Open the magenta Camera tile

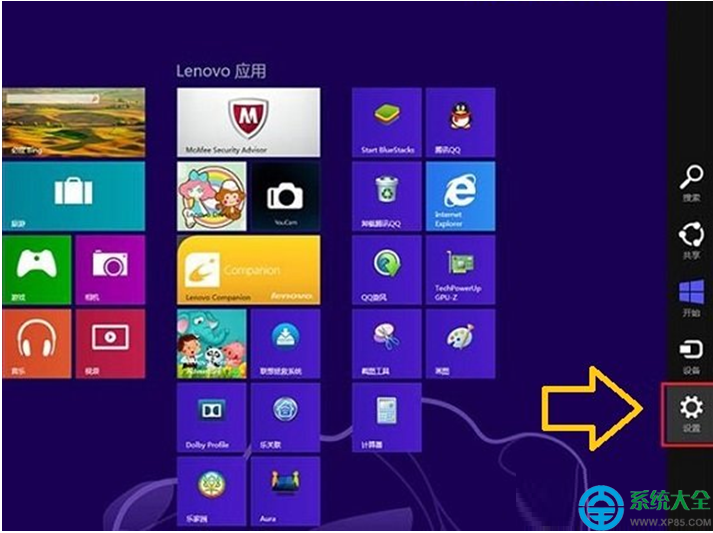click(110, 270)
